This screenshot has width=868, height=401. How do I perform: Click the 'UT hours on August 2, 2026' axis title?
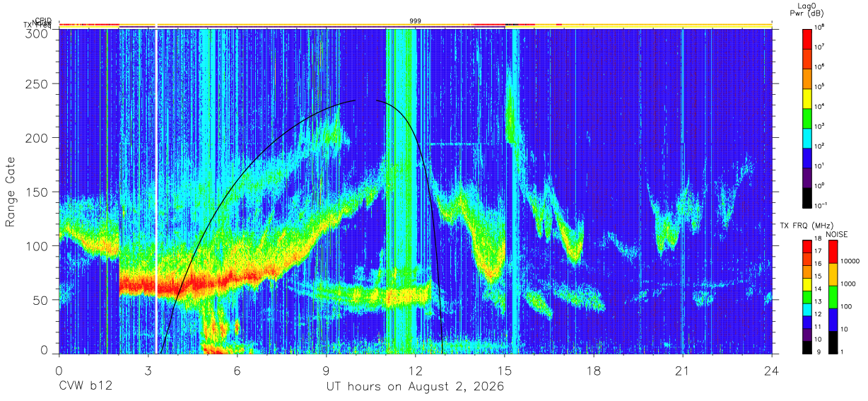[415, 387]
